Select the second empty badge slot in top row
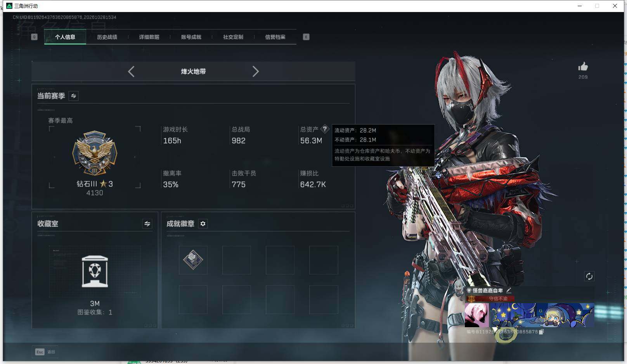The image size is (627, 364). (x=237, y=260)
